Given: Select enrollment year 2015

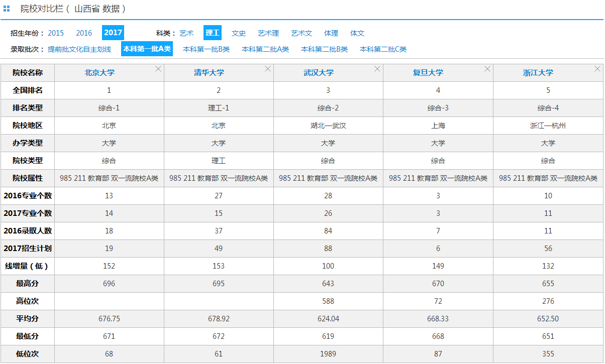Looking at the screenshot, I should (x=56, y=33).
